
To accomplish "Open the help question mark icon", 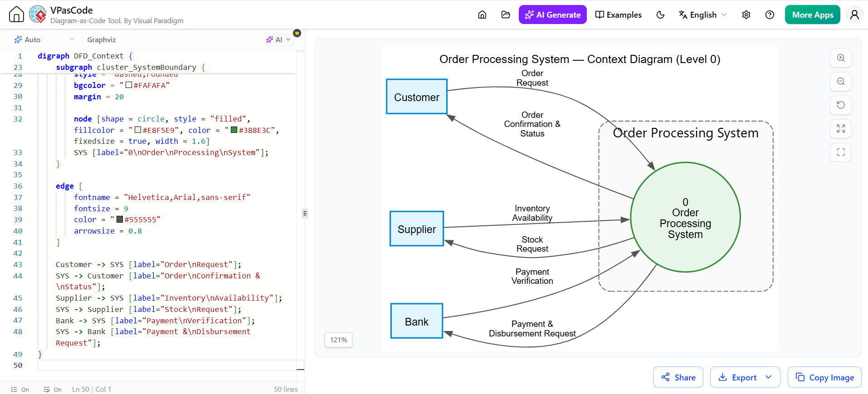I will [x=770, y=15].
